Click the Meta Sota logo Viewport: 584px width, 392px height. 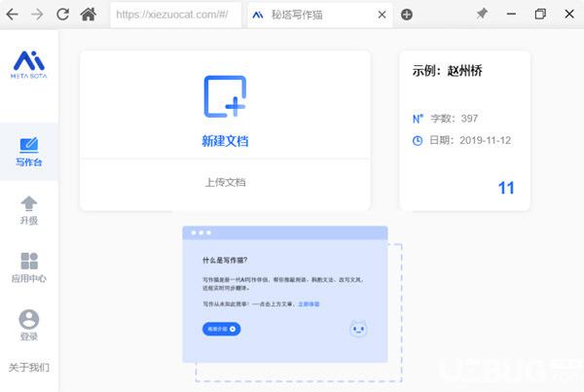[x=28, y=65]
